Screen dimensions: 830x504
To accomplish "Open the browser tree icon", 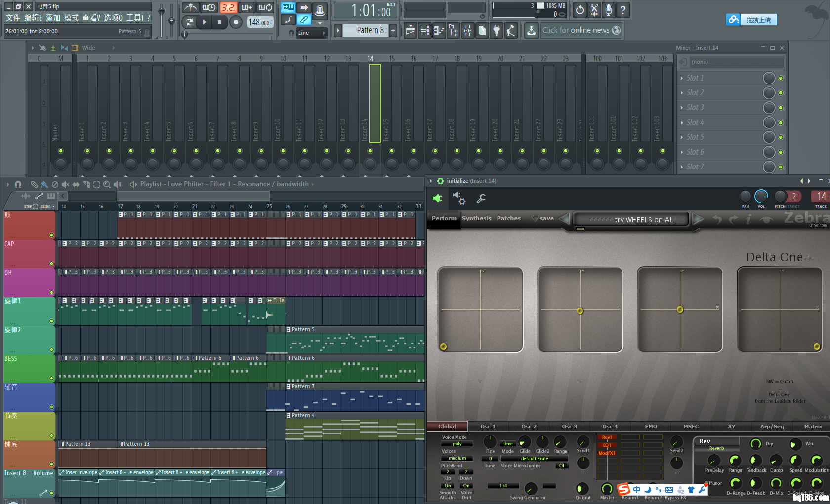I will point(454,31).
